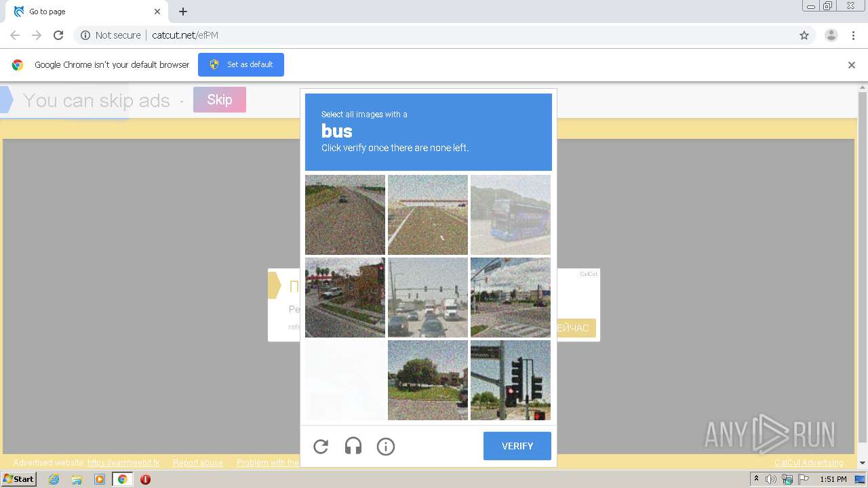View site information Not secure
Viewport: 868px width, 488px height.
click(x=111, y=35)
